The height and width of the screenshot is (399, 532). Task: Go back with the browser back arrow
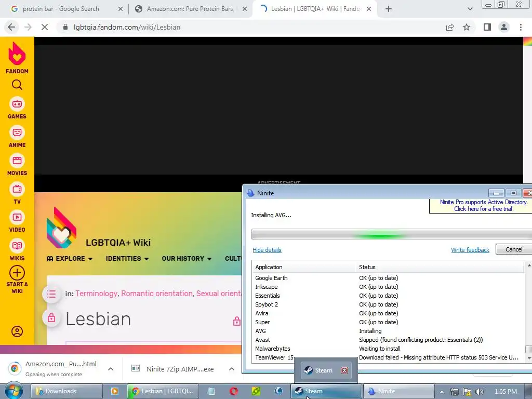(x=11, y=27)
